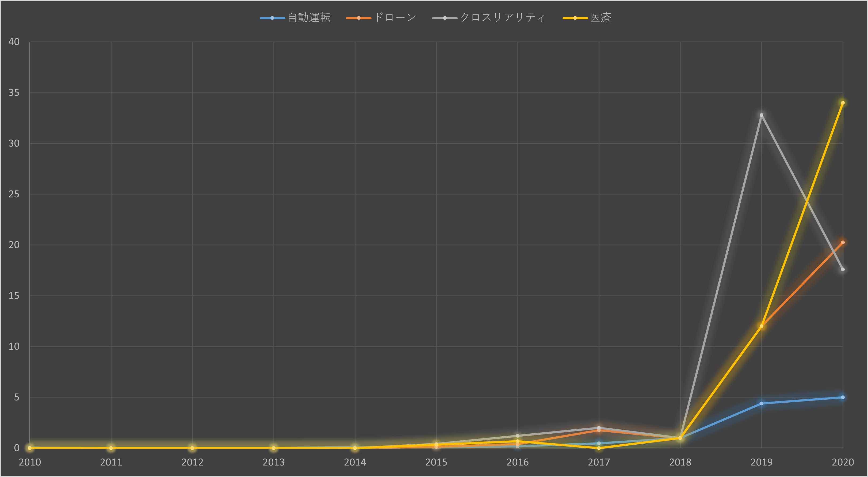868x477 pixels.
Task: Click the yellow data point at 2019
Action: pos(762,326)
